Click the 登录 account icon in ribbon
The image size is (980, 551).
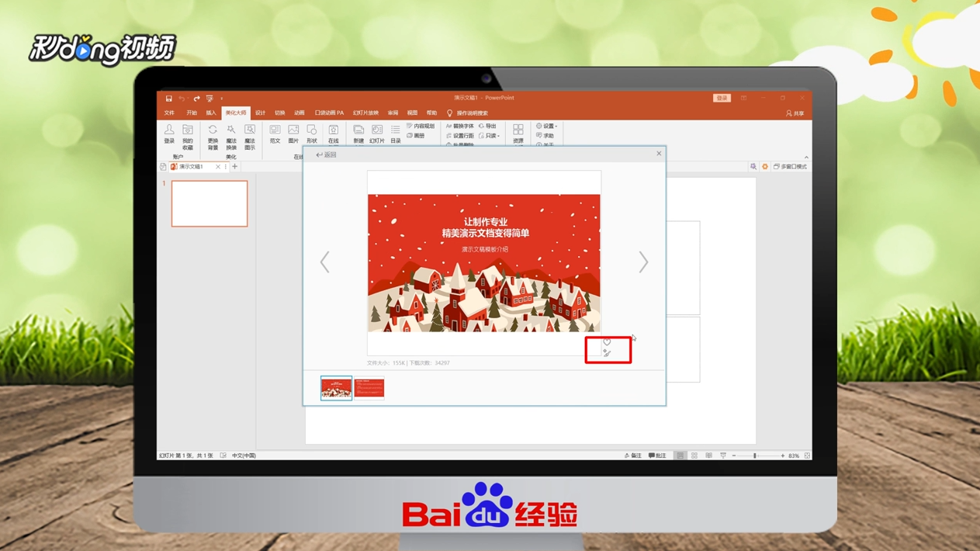169,134
